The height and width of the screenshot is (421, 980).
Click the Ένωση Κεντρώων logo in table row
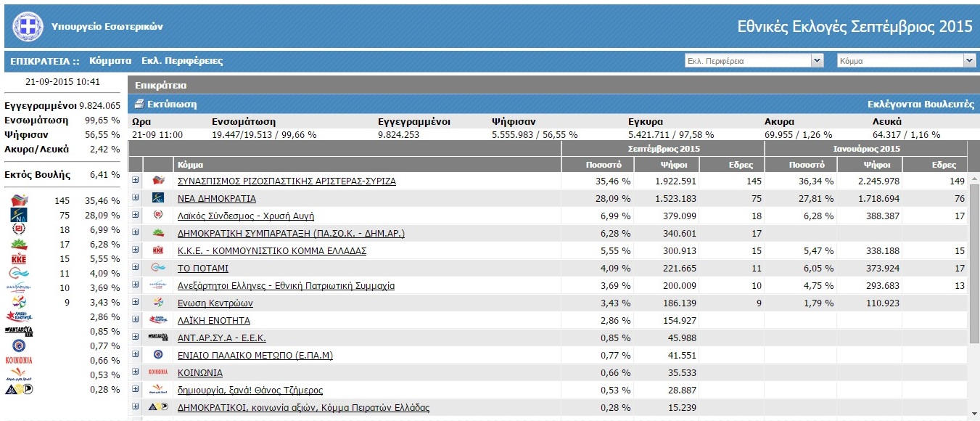coord(158,303)
